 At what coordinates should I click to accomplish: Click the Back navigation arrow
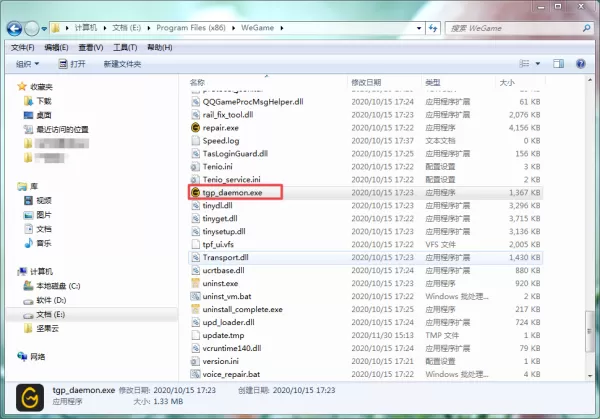[15, 28]
